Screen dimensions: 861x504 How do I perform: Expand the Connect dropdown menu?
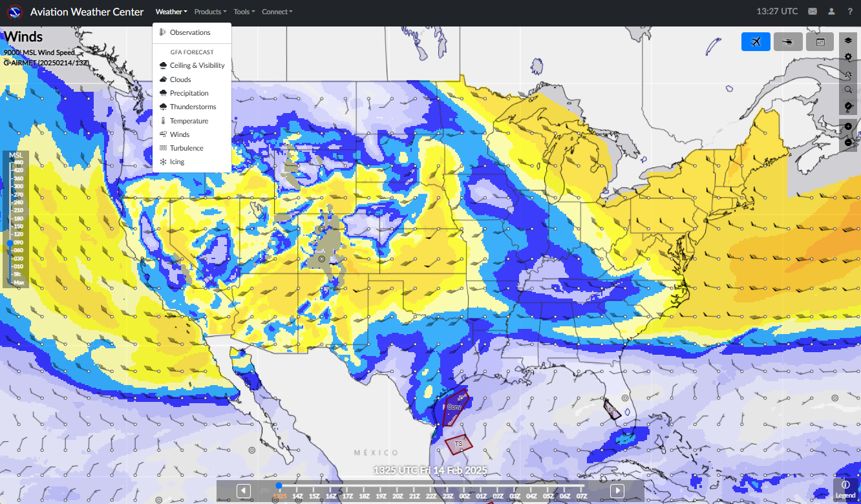tap(277, 12)
